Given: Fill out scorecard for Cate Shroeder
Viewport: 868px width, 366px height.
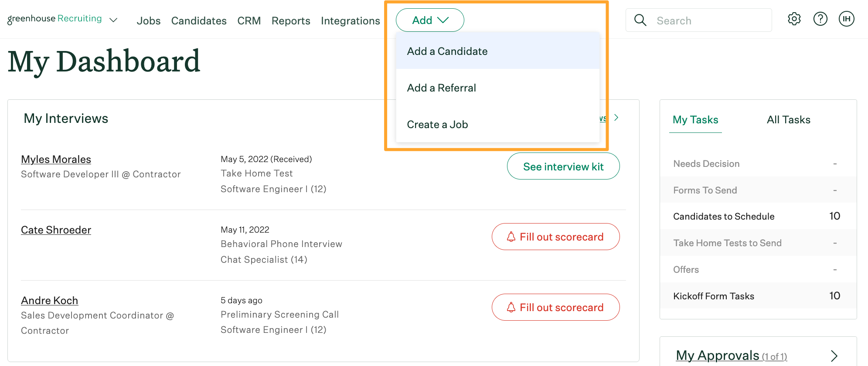Looking at the screenshot, I should [555, 237].
